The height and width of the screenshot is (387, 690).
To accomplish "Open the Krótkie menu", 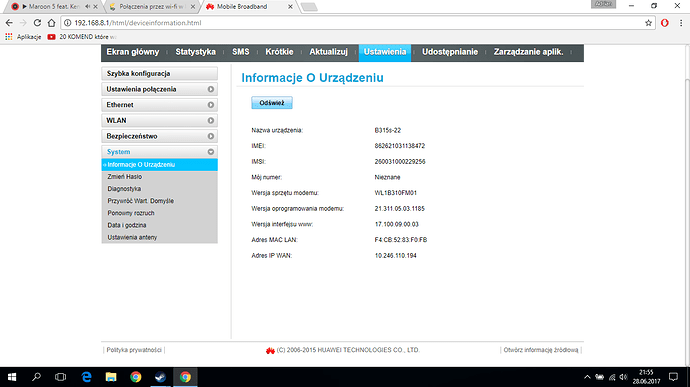I will [x=279, y=52].
